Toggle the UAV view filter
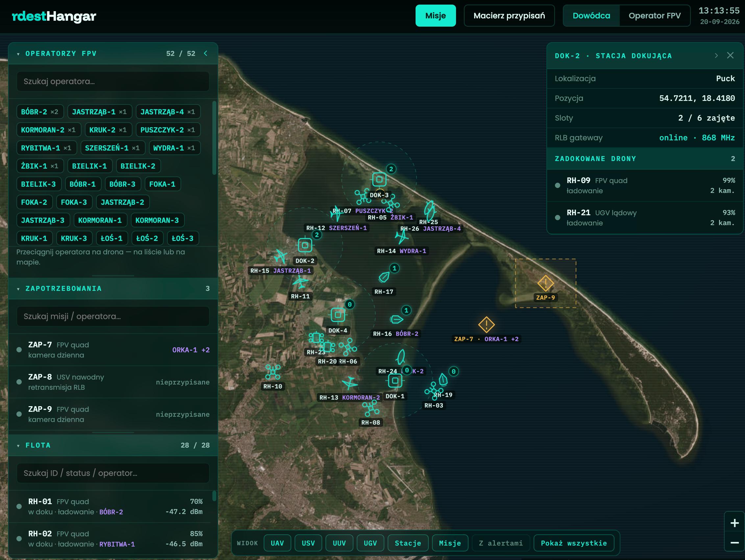Viewport: 745px width, 560px height. pyautogui.click(x=277, y=543)
